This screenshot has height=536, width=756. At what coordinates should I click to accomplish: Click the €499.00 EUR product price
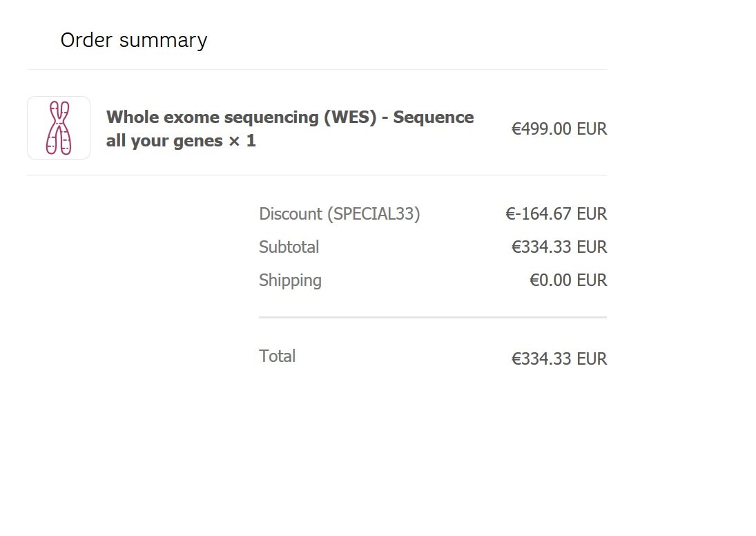[x=559, y=129]
